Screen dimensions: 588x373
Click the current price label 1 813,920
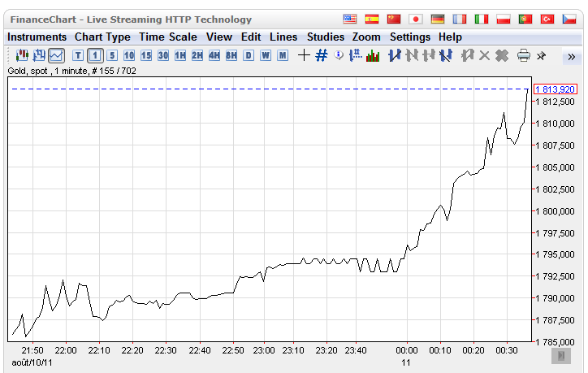pos(556,89)
